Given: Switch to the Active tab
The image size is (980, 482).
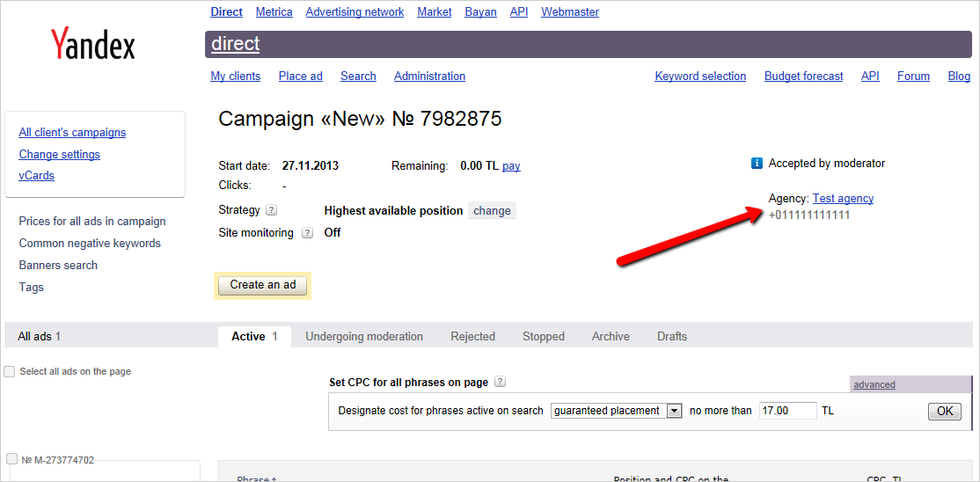Looking at the screenshot, I should 254,336.
